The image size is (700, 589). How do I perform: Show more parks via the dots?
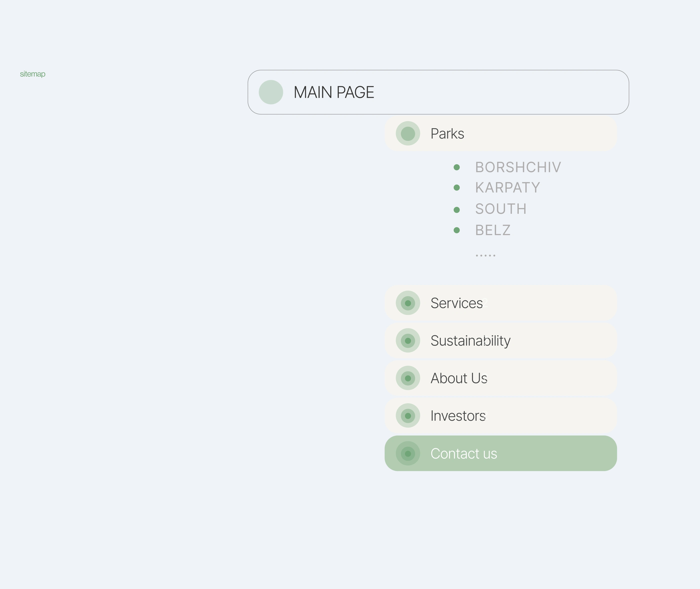[x=485, y=255]
